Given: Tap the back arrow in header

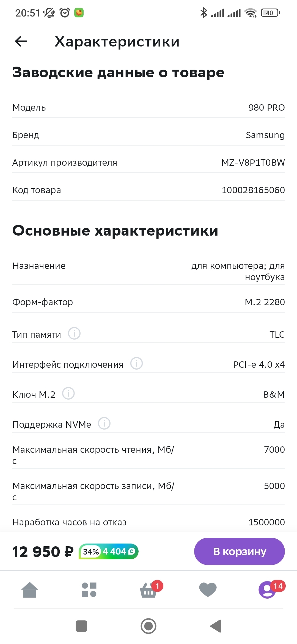Looking at the screenshot, I should [x=21, y=42].
